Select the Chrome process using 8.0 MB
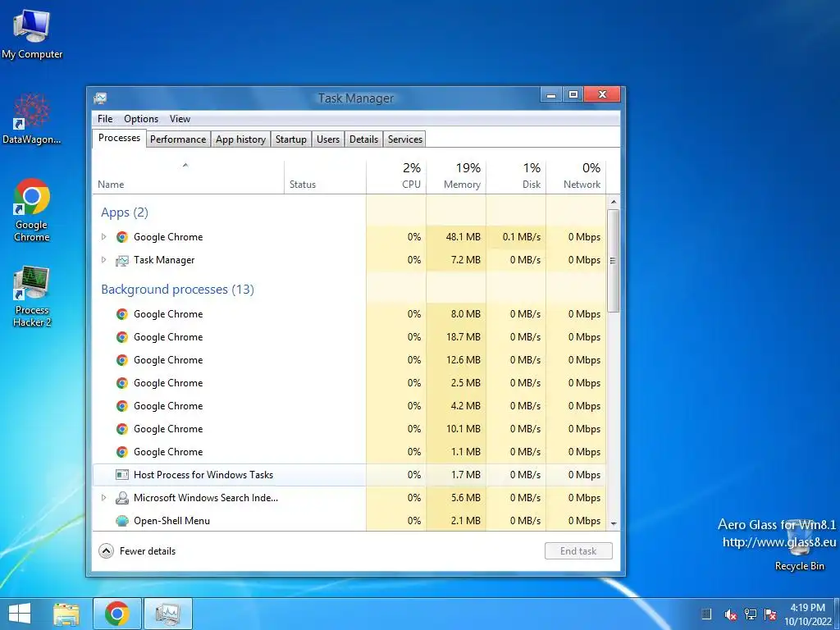The image size is (840, 630). (349, 314)
